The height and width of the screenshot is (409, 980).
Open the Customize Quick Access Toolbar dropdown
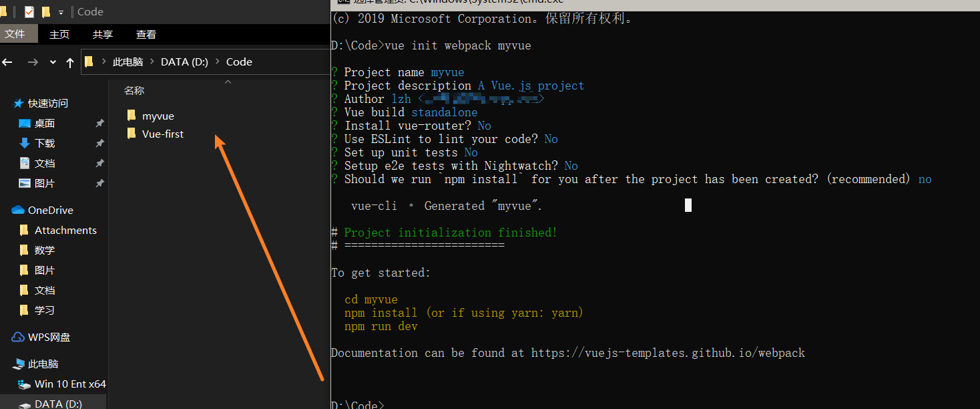point(61,12)
